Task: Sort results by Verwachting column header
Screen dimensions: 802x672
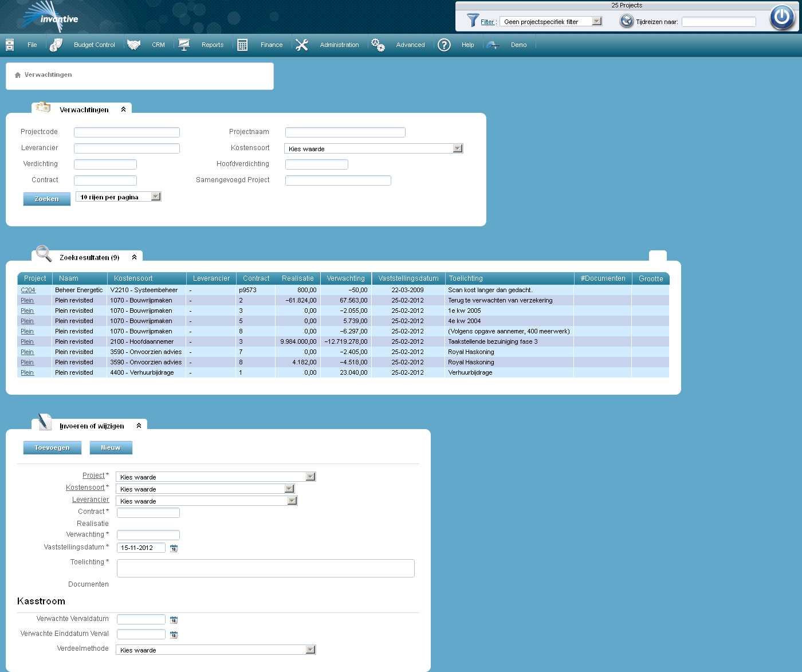Action: pyautogui.click(x=346, y=278)
